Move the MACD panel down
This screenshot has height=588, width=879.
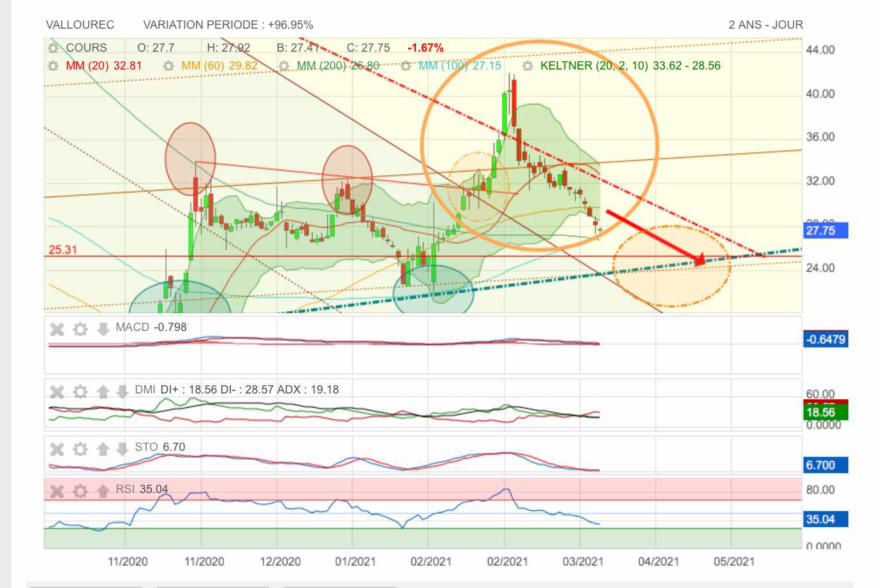[103, 329]
